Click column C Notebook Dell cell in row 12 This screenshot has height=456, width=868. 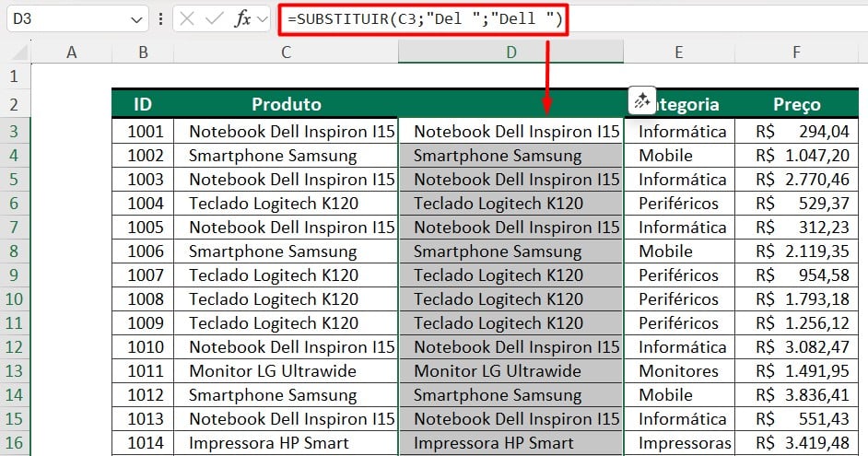[286, 347]
